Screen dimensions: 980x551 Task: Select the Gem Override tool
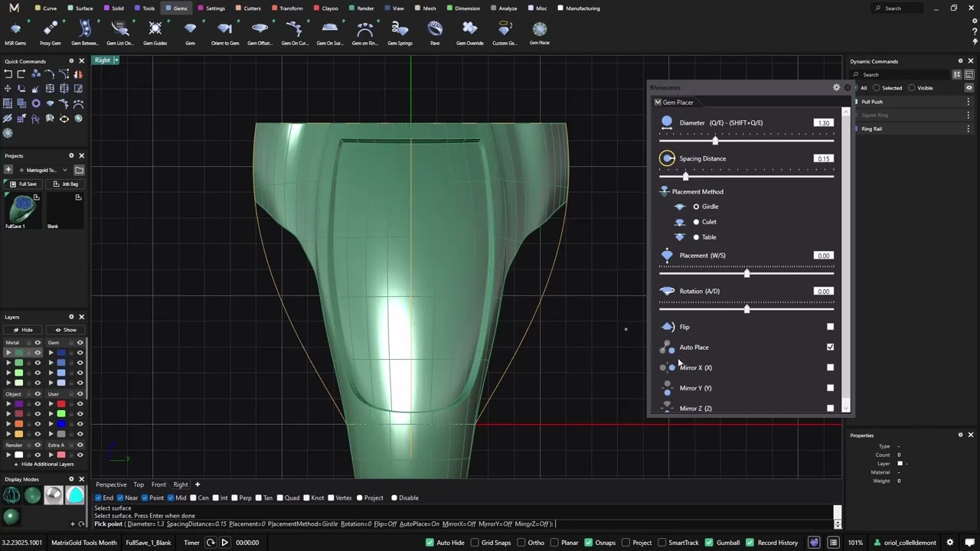[470, 33]
